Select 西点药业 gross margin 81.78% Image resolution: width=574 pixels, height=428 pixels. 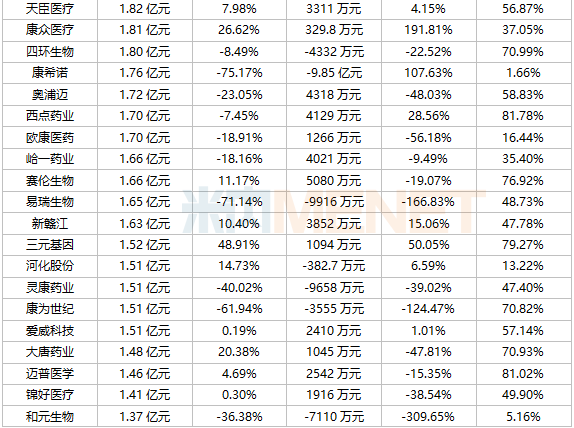523,116
